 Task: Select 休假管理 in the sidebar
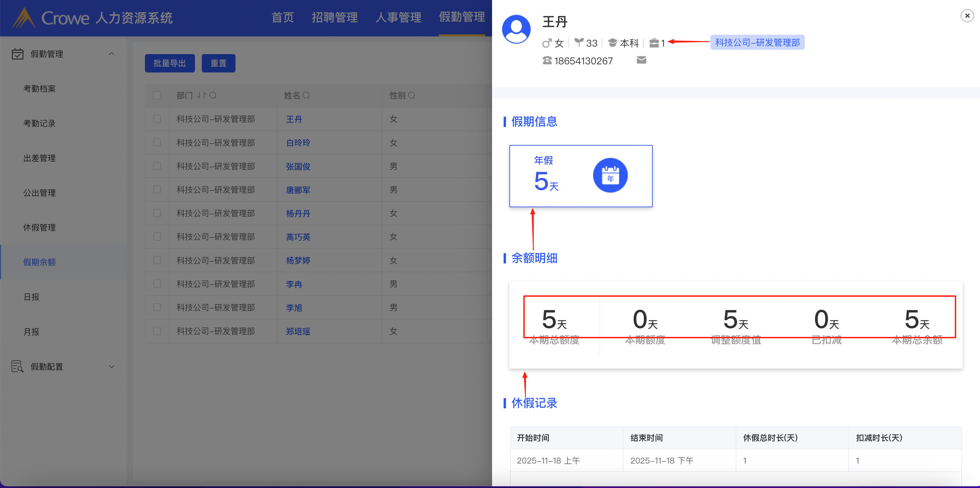[x=39, y=227]
